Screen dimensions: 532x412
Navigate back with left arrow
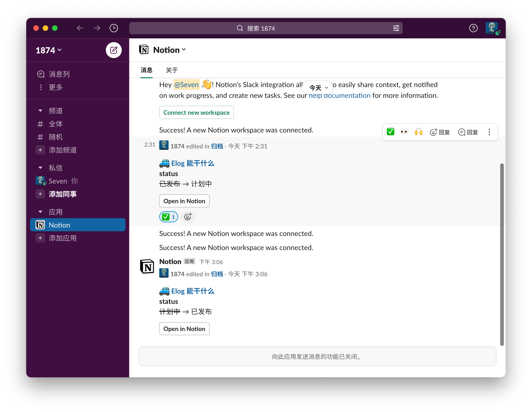coord(80,28)
